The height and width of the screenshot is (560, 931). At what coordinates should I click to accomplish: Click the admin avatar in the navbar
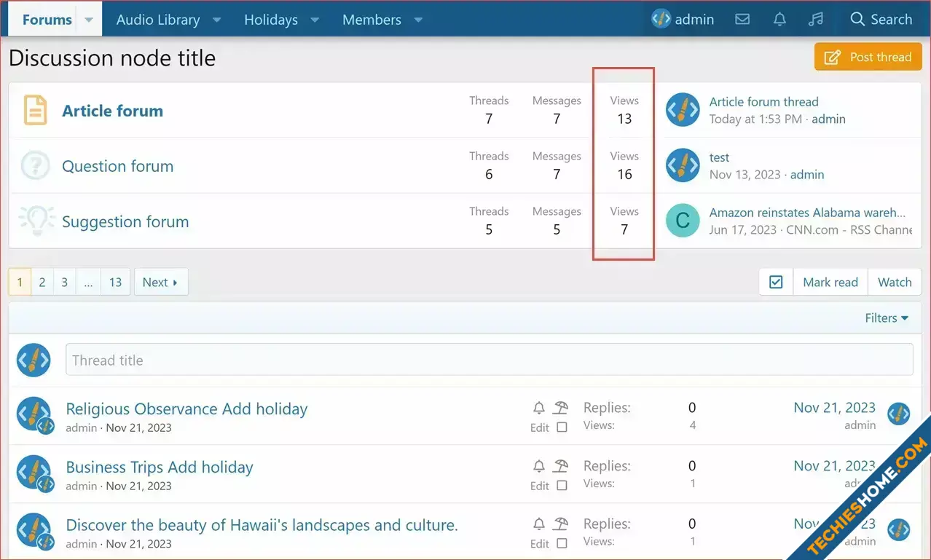coord(661,20)
